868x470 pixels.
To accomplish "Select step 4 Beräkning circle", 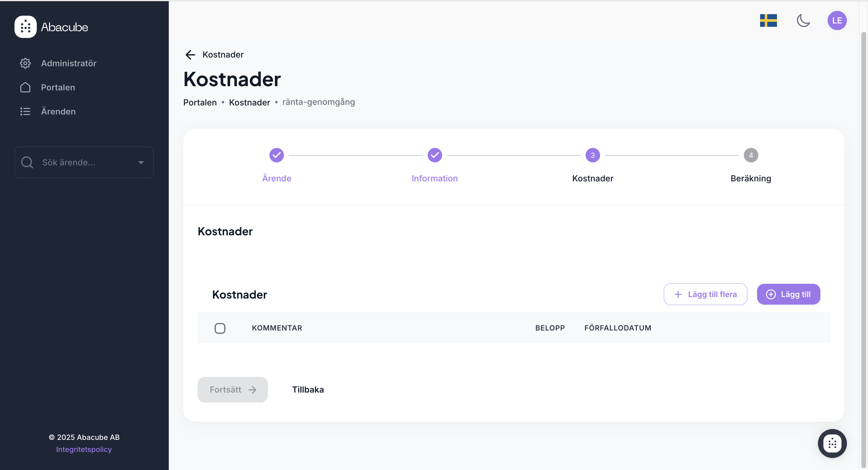I will pyautogui.click(x=751, y=155).
